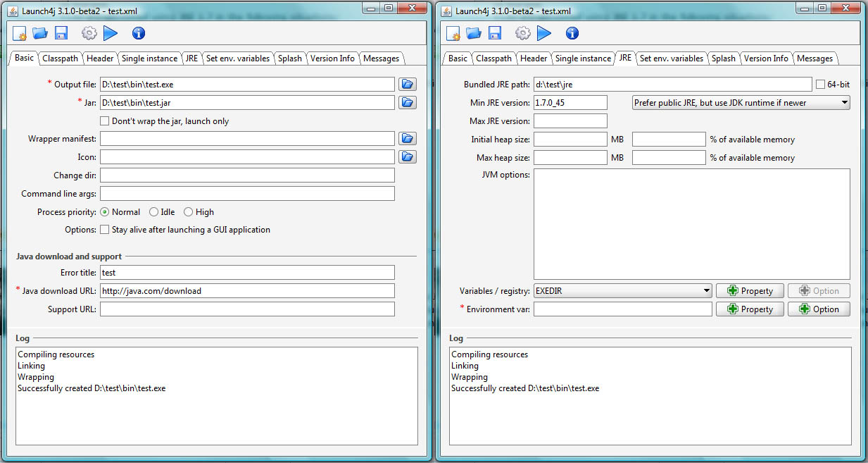Open Splash tab in right window
The width and height of the screenshot is (868, 463).
724,58
